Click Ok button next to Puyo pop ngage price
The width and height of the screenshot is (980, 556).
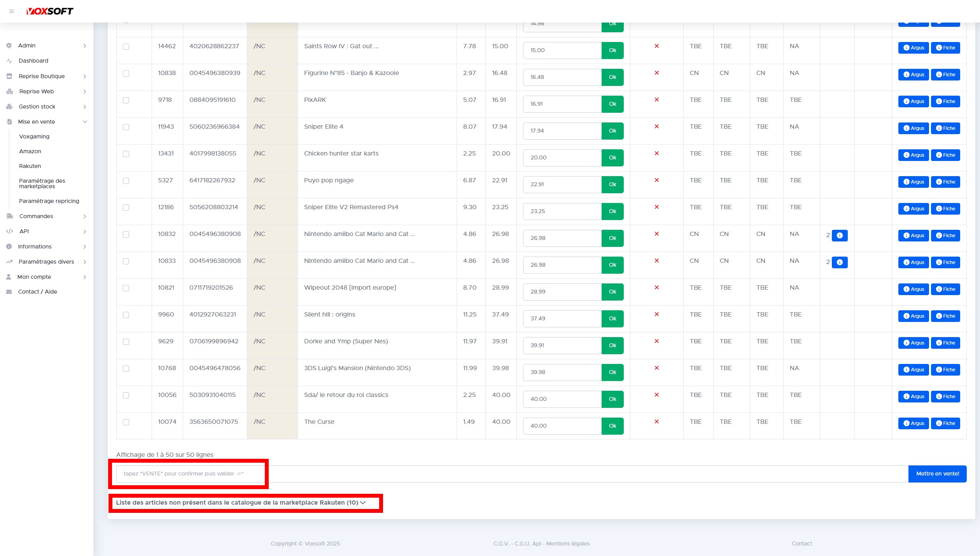612,184
